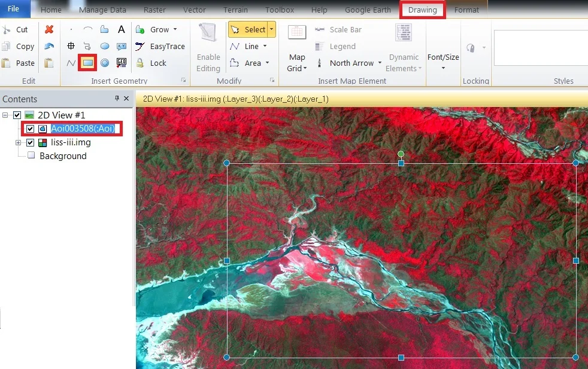Image resolution: width=588 pixels, height=369 pixels.
Task: Click the red delete icon in Edit group
Action: 49,29
